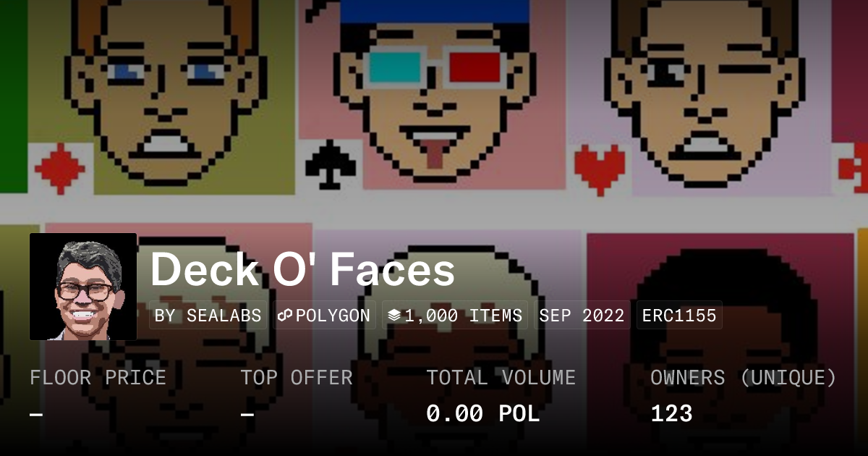Click the Deck O' Faces collection title
Image resolution: width=868 pixels, height=456 pixels.
pos(302,270)
